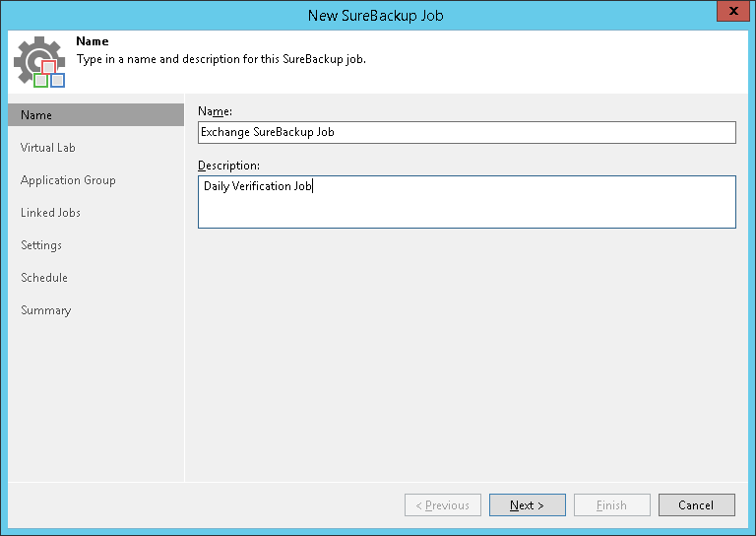Image resolution: width=756 pixels, height=536 pixels.
Task: Close the New SureBackup Job dialog
Action: coord(729,14)
